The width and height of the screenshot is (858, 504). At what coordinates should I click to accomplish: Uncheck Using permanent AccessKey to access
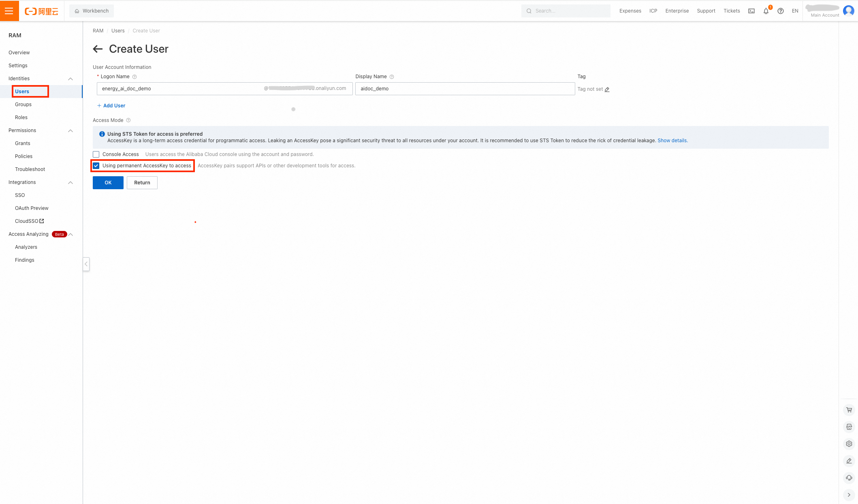coord(96,165)
